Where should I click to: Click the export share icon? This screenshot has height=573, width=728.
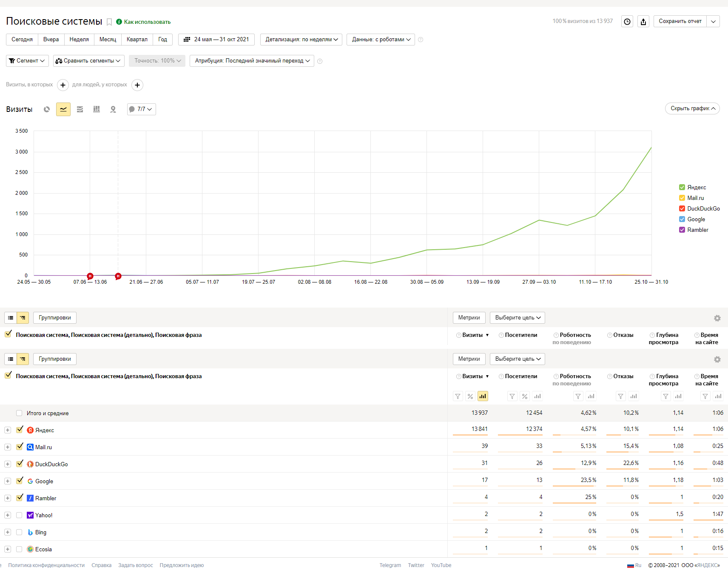pos(643,21)
